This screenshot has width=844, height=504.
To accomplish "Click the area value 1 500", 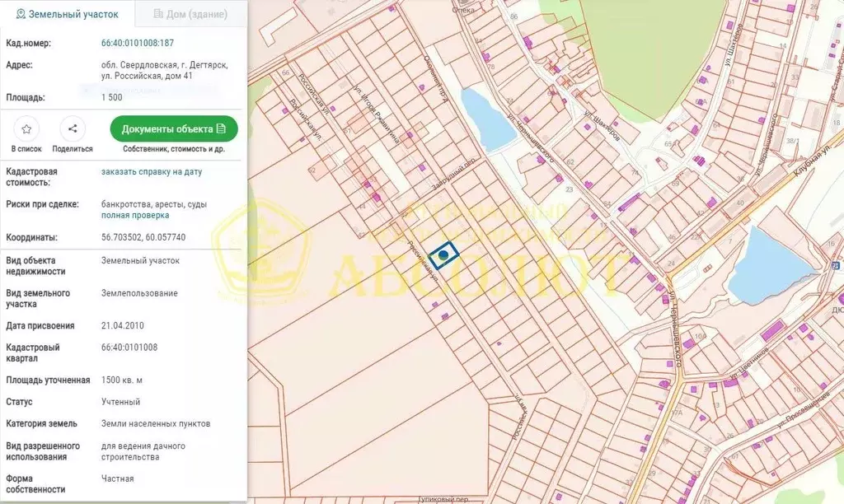I will click(x=112, y=97).
